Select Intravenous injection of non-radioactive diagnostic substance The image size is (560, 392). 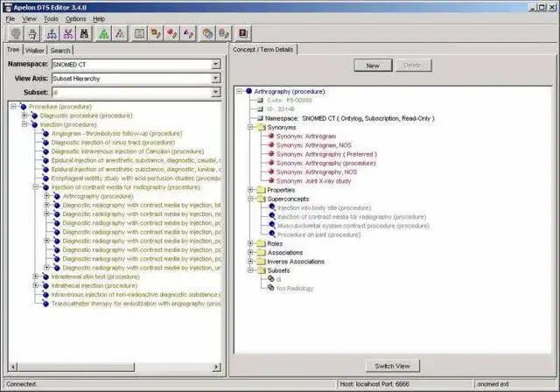tap(136, 295)
